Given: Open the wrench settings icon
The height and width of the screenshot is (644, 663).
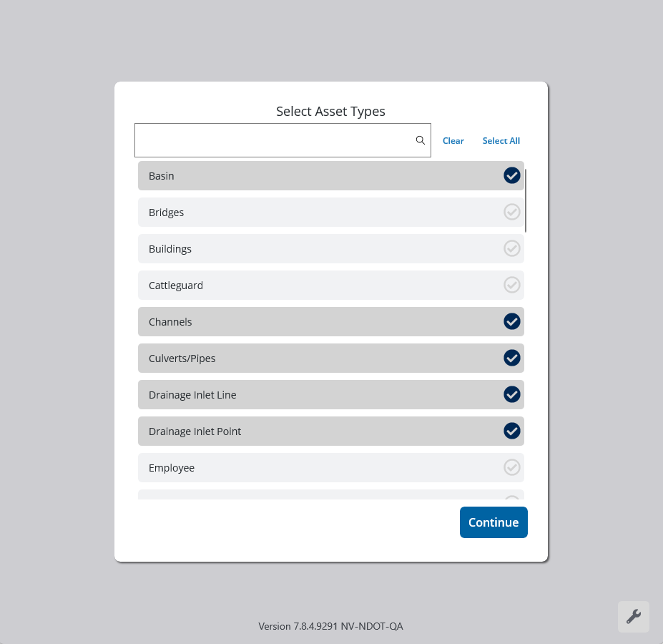Looking at the screenshot, I should coord(633,616).
